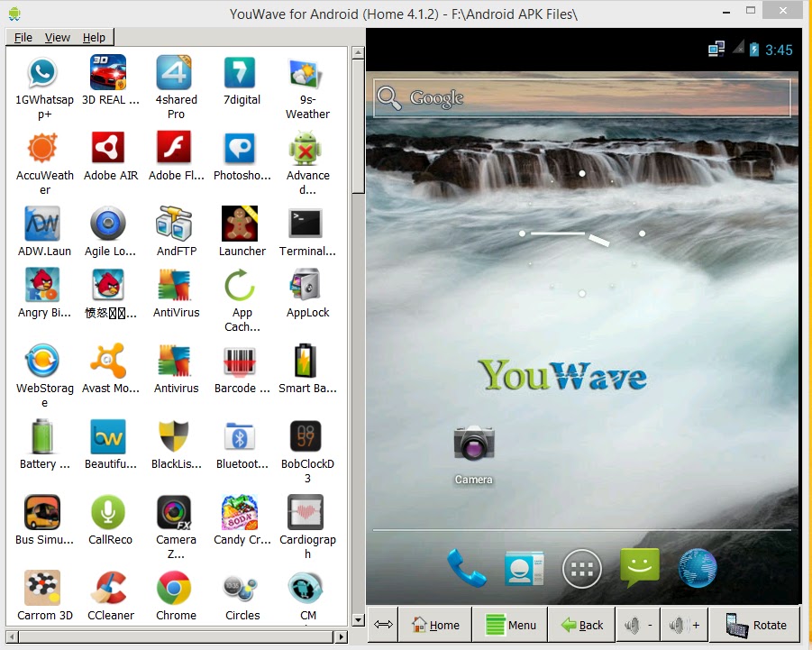Click the 4shared Pro icon
Image resolution: width=812 pixels, height=650 pixels.
pos(174,72)
